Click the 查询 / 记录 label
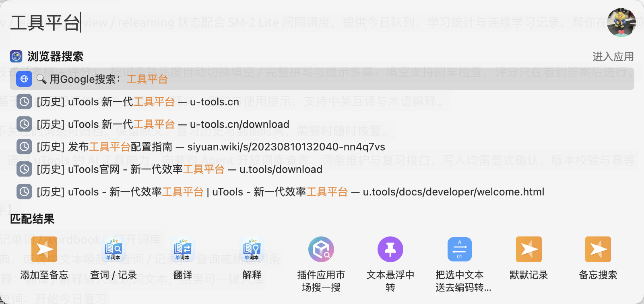The image size is (644, 304). (114, 275)
